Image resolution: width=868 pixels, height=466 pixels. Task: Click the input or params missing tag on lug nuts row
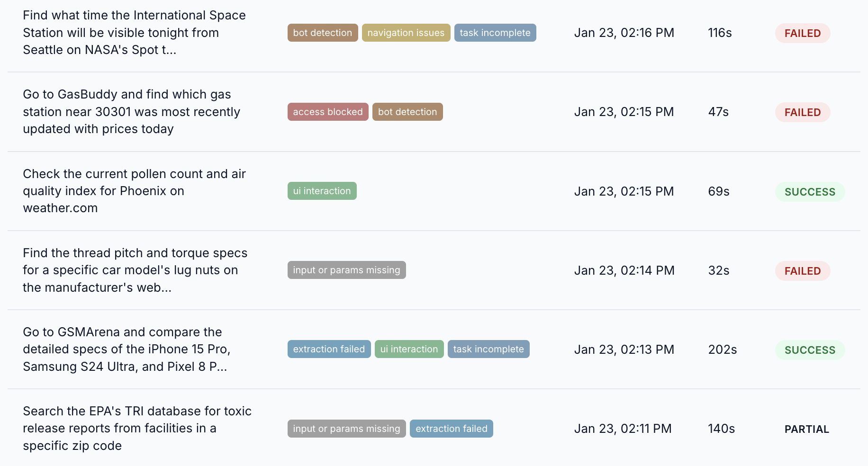coord(346,270)
